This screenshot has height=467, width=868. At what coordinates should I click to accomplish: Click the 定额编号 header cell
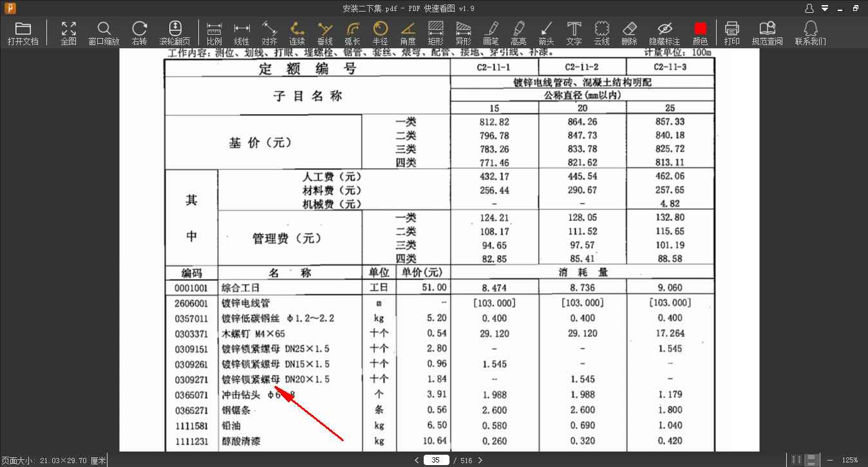pyautogui.click(x=308, y=69)
